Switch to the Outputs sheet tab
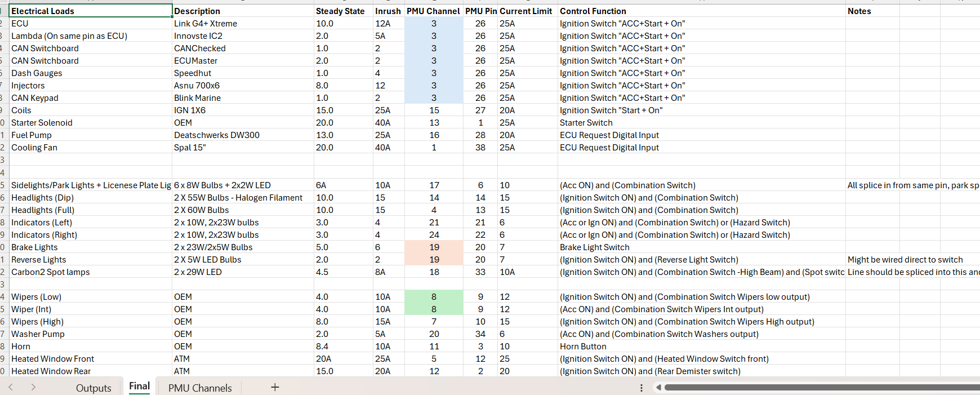This screenshot has width=980, height=395. tap(93, 388)
